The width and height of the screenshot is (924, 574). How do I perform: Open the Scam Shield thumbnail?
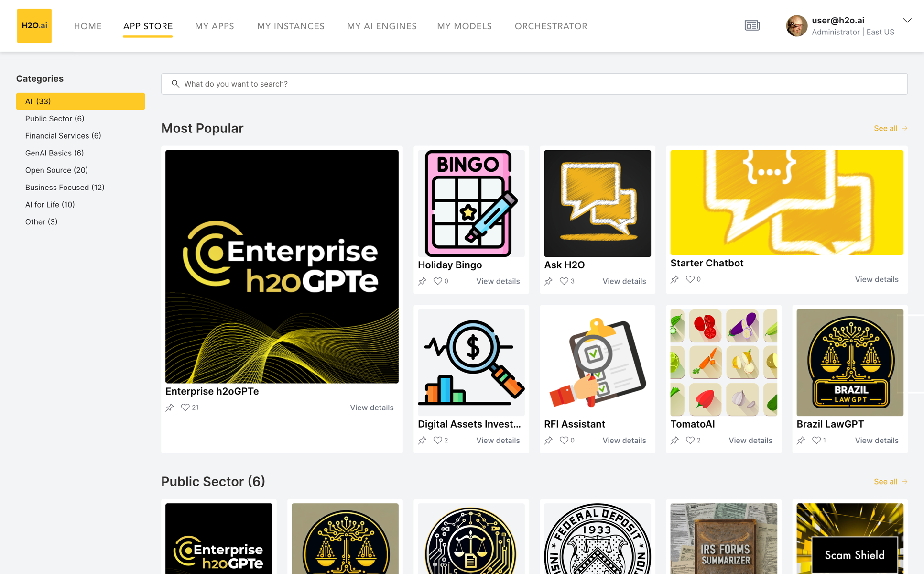(850, 539)
